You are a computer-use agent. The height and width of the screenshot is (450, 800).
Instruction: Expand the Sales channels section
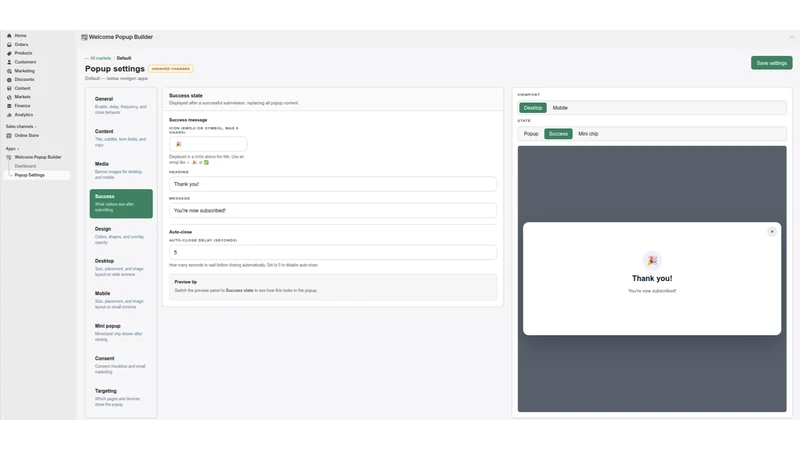click(21, 127)
